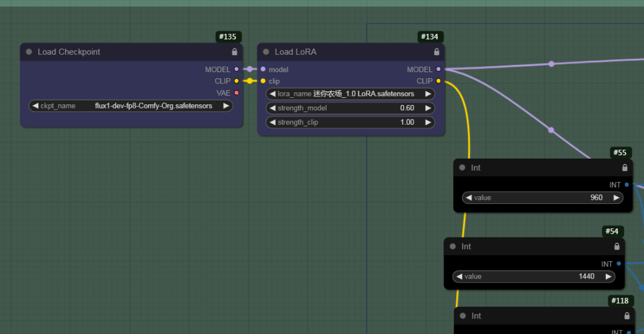Click the lock icon on Load LoRA node
The height and width of the screenshot is (334, 644).
(x=436, y=52)
